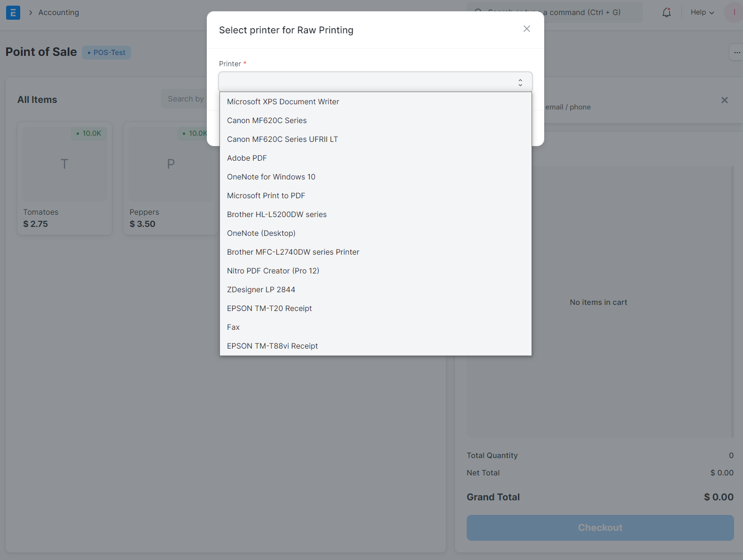Click the user avatar icon
This screenshot has height=560, width=743.
click(x=734, y=12)
